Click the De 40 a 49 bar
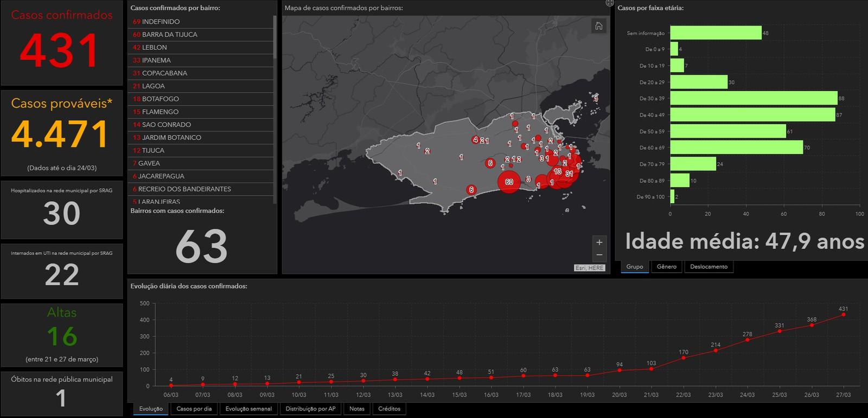Viewport: 868px width, 418px height. 753,114
